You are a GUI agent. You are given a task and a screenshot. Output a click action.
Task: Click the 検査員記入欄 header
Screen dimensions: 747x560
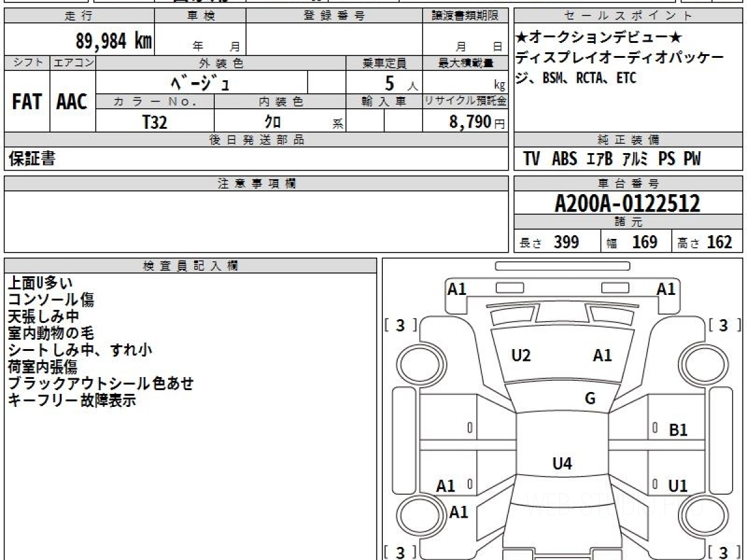[x=190, y=265]
